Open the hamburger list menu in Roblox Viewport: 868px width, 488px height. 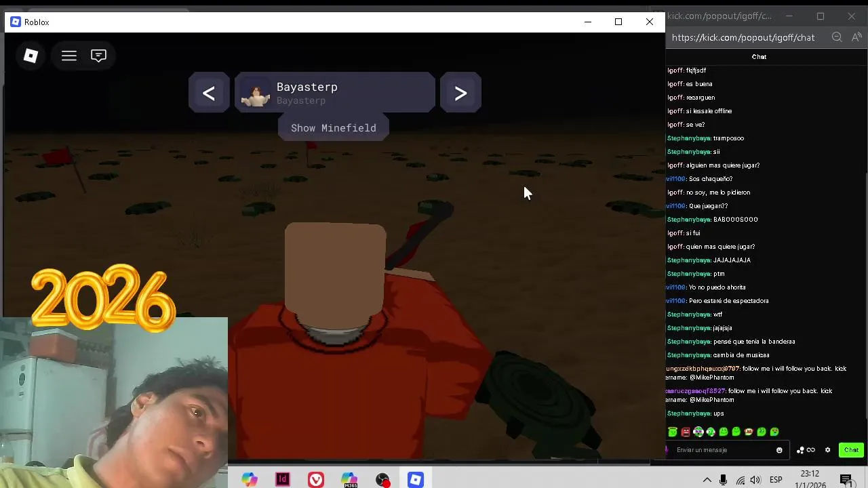[x=69, y=56]
